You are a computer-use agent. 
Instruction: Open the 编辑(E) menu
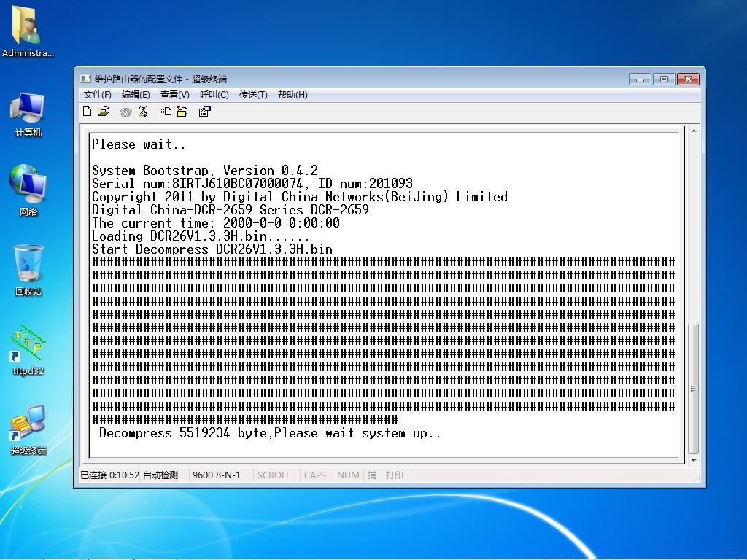coord(136,95)
